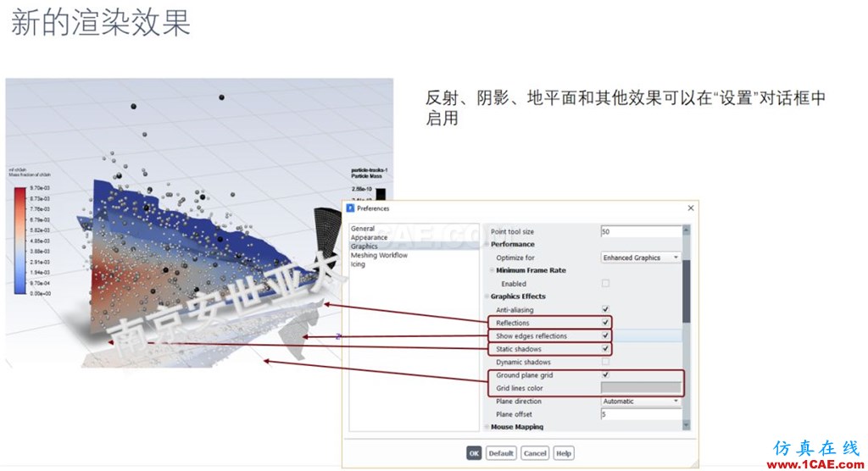This screenshot has height=471, width=868.
Task: Open Help for Preferences
Action: (x=564, y=453)
